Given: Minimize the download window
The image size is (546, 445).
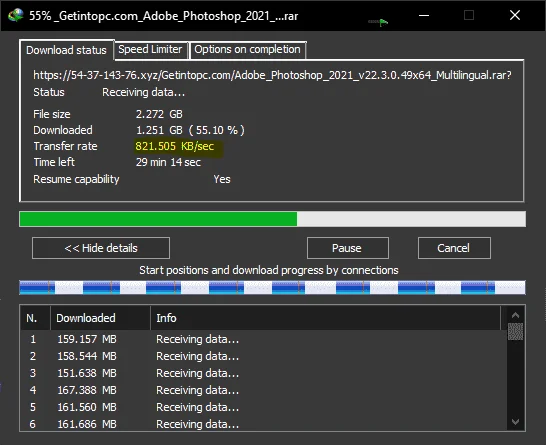Looking at the screenshot, I should point(424,15).
